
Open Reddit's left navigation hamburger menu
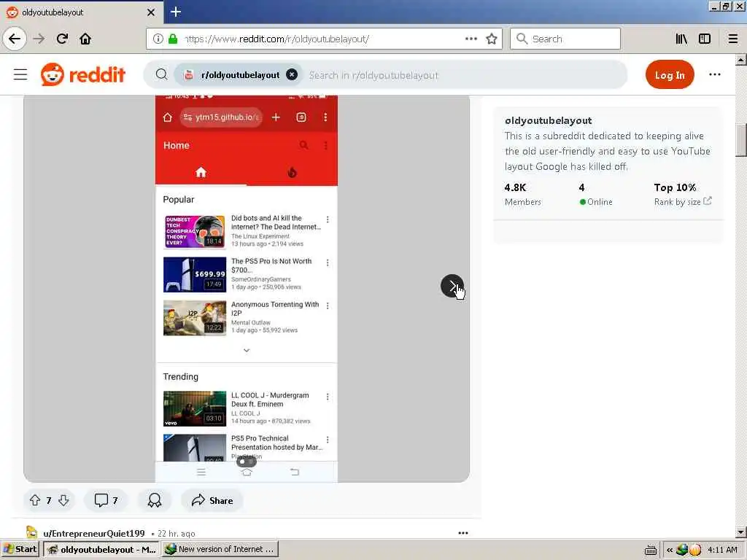(x=20, y=74)
